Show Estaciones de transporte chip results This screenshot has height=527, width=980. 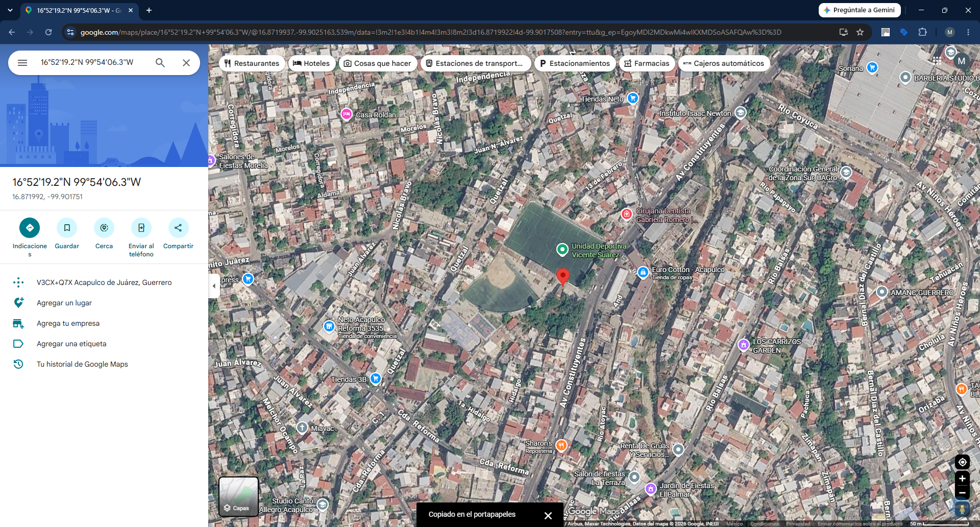tap(475, 63)
